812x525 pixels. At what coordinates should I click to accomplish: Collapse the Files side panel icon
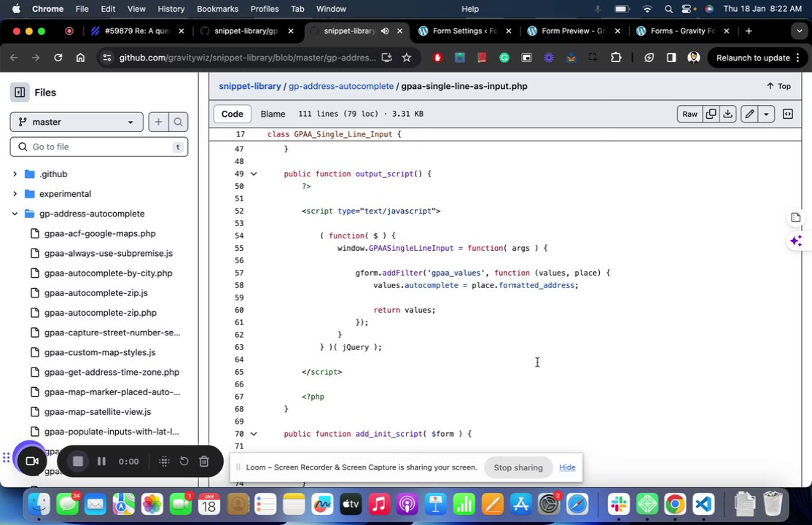pos(20,93)
